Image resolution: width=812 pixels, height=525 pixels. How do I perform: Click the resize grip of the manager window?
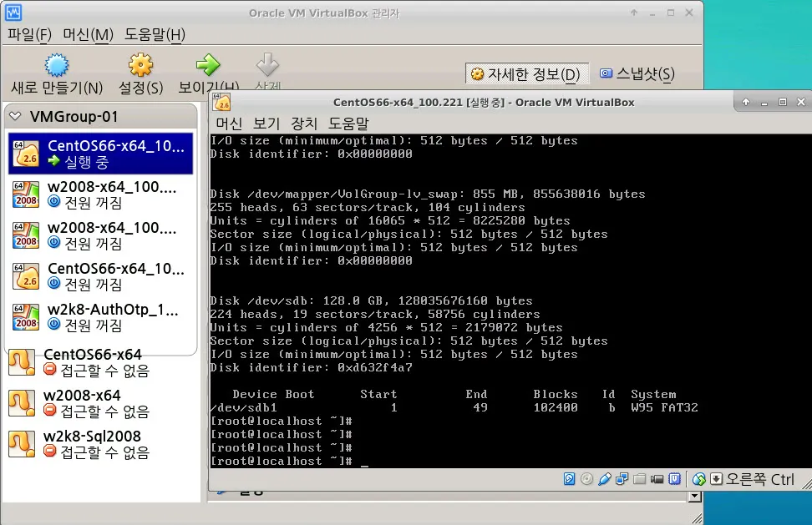pos(697,517)
